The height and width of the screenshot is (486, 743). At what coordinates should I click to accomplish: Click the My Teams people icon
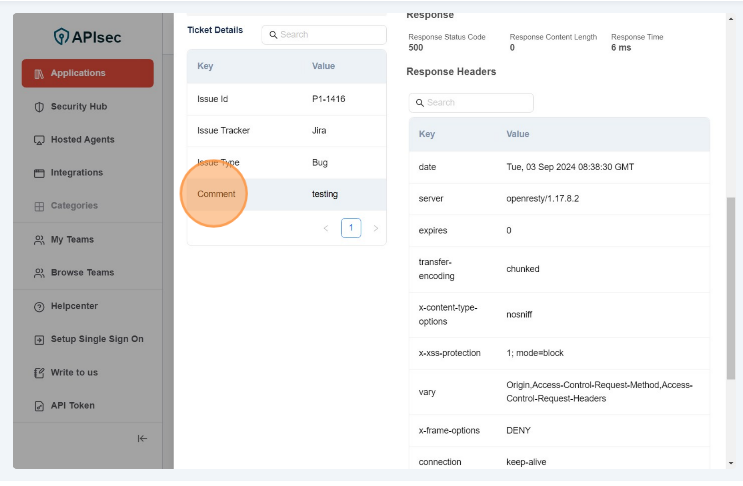tap(39, 240)
